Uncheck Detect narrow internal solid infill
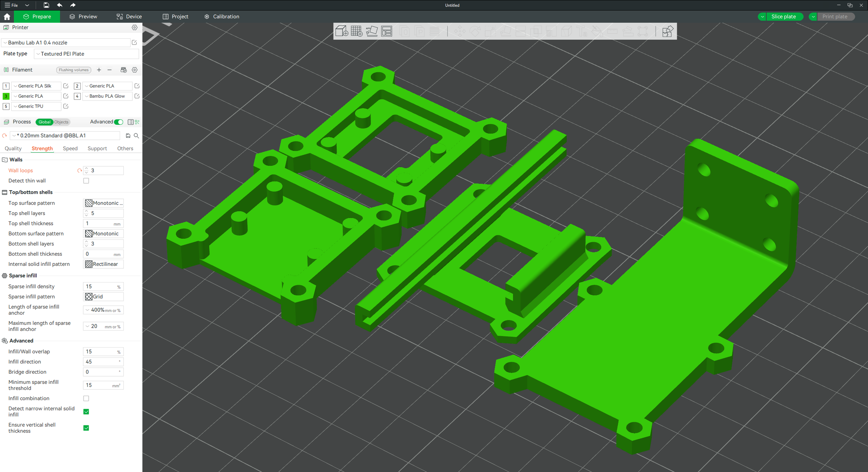 click(x=86, y=412)
